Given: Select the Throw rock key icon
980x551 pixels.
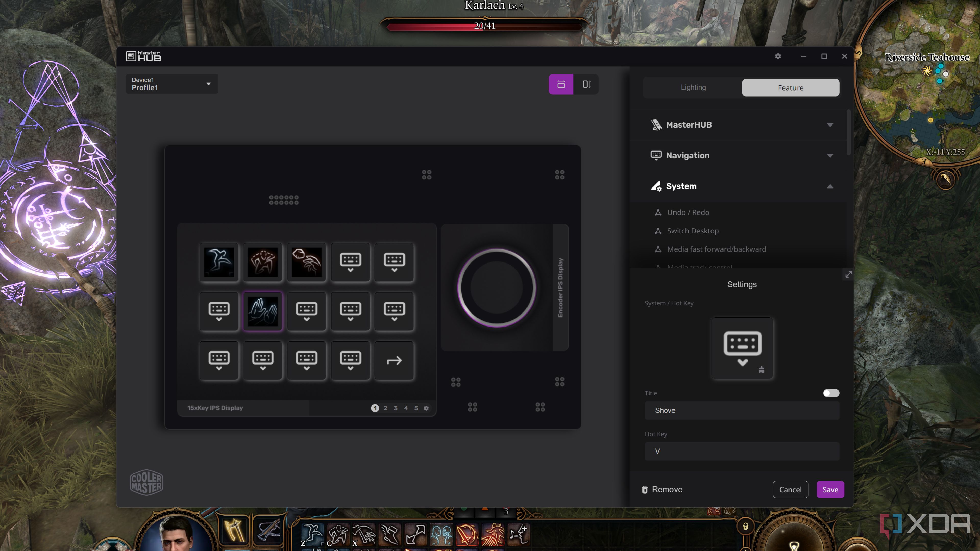Looking at the screenshot, I should coord(306,262).
